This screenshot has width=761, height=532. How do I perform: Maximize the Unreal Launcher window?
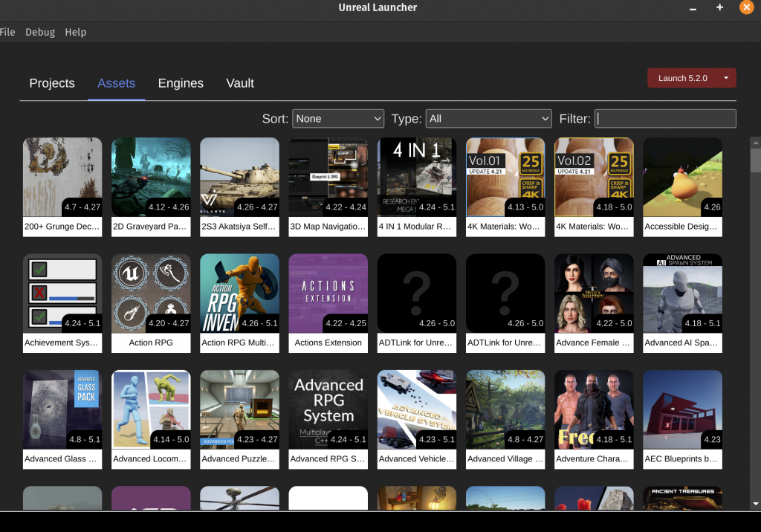pos(719,7)
